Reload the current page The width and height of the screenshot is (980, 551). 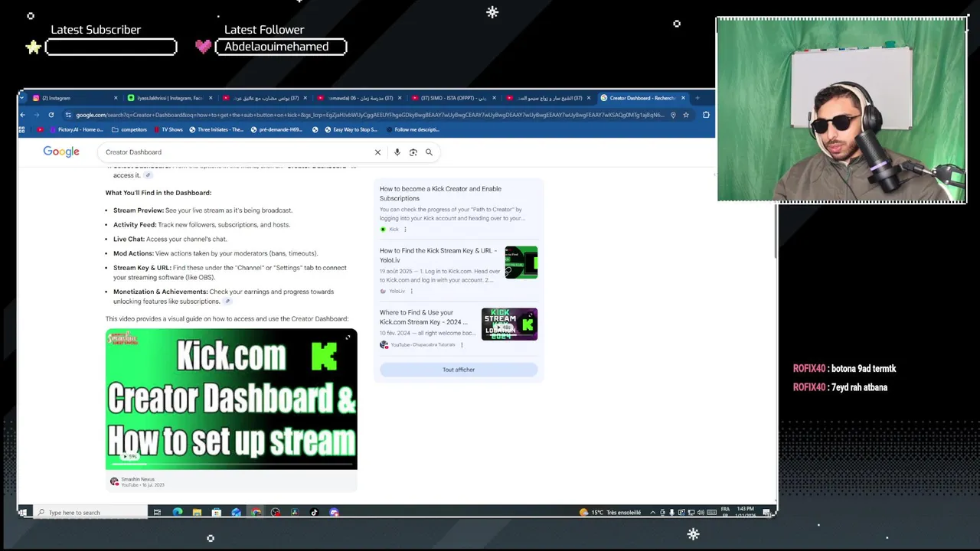coord(51,115)
